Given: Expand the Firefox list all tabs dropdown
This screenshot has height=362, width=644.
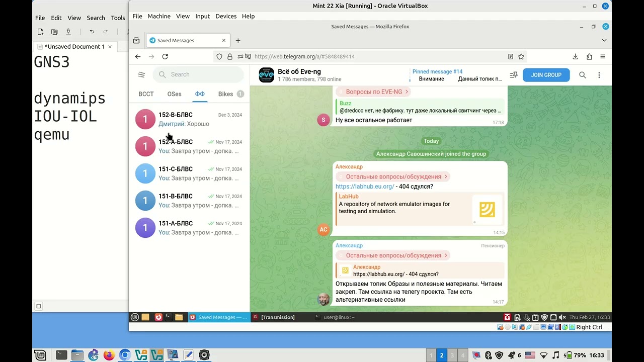Looking at the screenshot, I should click(604, 40).
